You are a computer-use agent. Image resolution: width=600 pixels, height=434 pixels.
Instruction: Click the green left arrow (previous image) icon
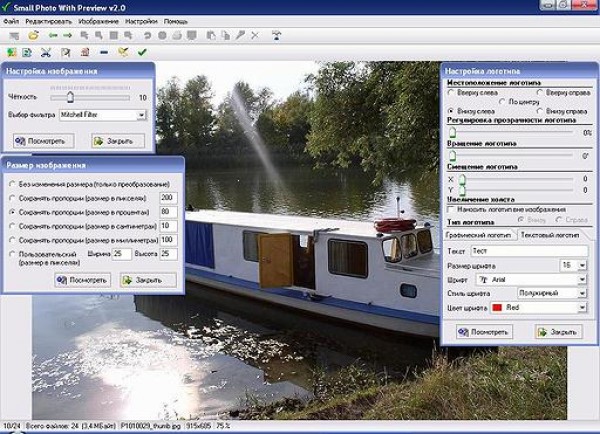point(52,35)
